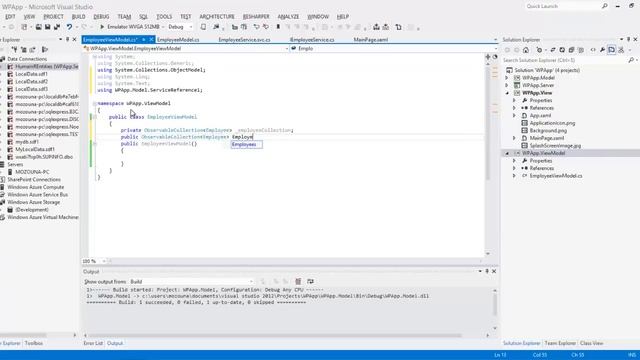Click the Solution Explorer search magnifier icon
This screenshot has width=640, height=360.
(x=631, y=60)
